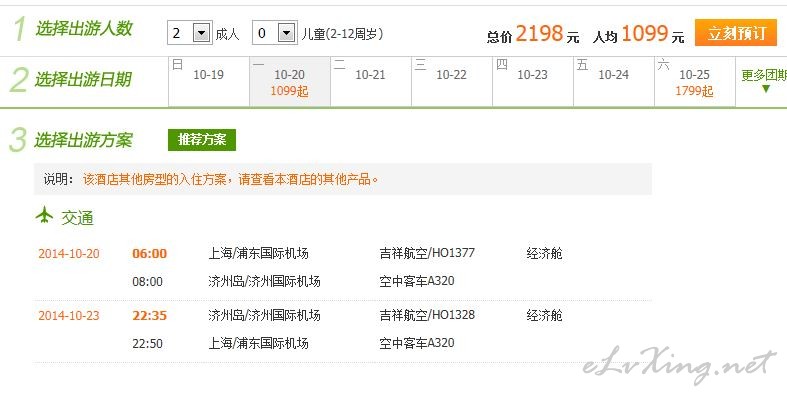Viewport: 787px width, 398px height.
Task: Click 经济舱 on the HO1377 row
Action: pos(544,253)
